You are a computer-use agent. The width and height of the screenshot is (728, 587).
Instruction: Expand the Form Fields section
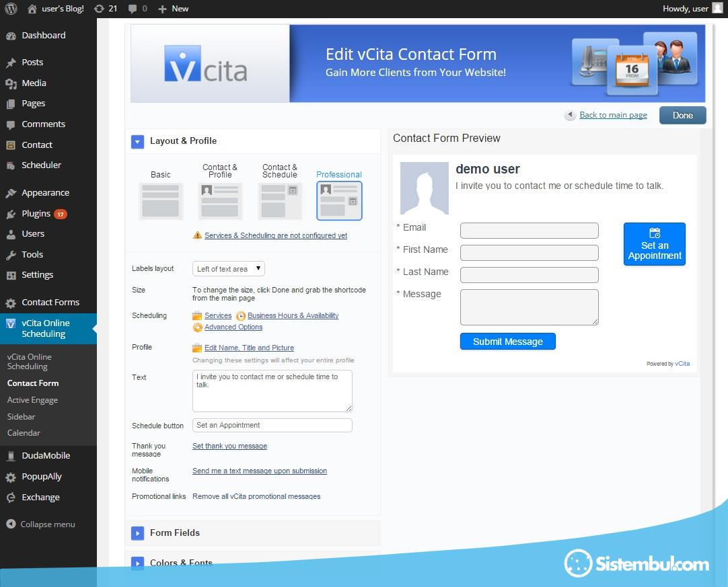pos(137,533)
